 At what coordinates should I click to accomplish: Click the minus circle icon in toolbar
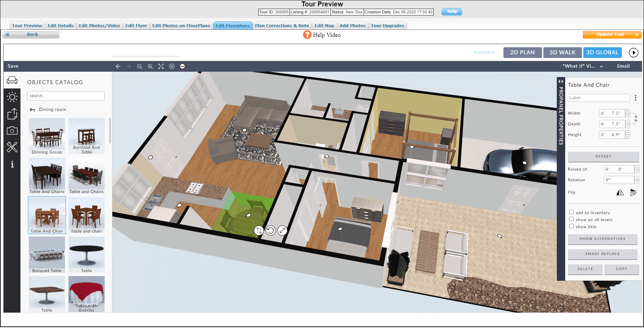tap(182, 66)
